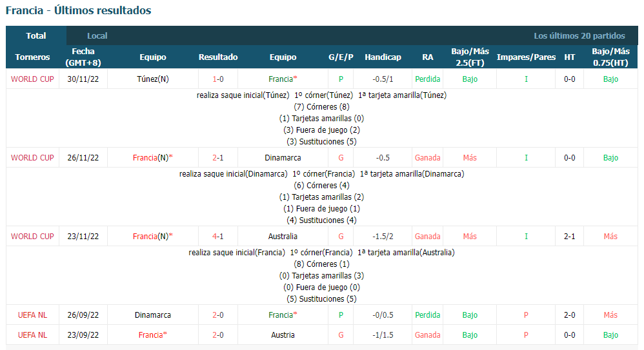644x350 pixels.
Task: Click 'realiza saque inicial(Túnez)' text
Action: click(x=243, y=95)
